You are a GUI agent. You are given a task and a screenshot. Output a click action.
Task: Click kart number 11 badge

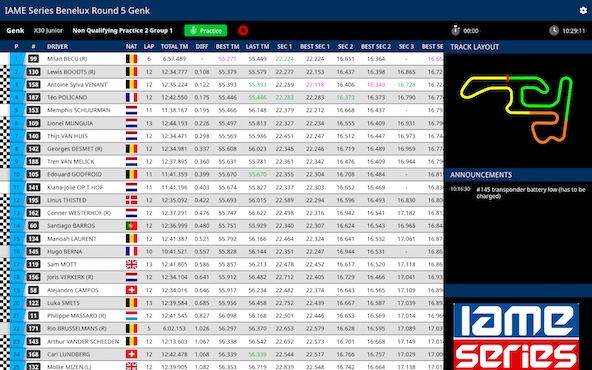tap(33, 316)
